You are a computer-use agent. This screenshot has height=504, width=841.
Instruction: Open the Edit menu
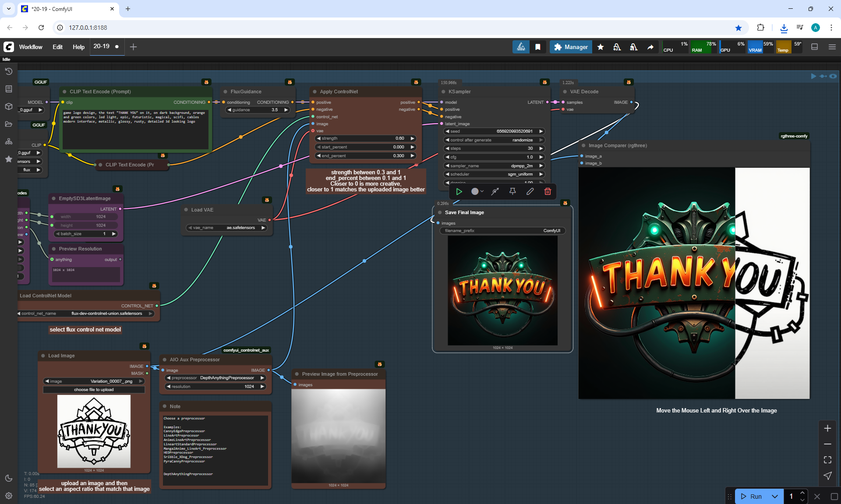tap(57, 47)
